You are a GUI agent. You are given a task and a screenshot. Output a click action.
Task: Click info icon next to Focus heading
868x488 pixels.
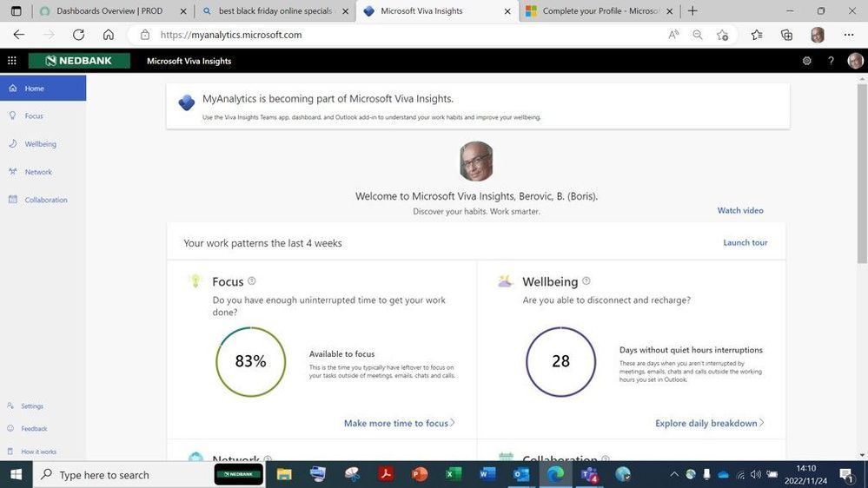[252, 281]
